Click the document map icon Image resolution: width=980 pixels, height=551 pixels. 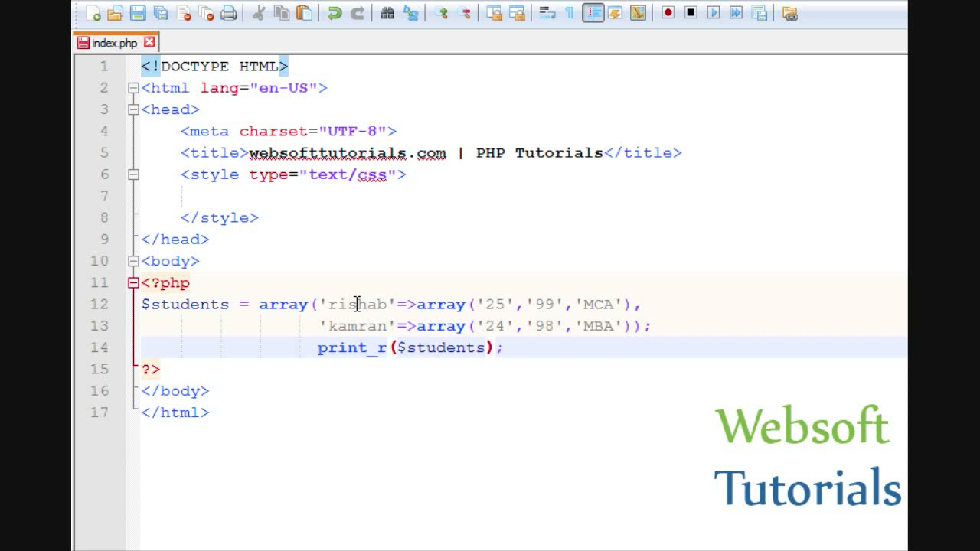point(638,13)
